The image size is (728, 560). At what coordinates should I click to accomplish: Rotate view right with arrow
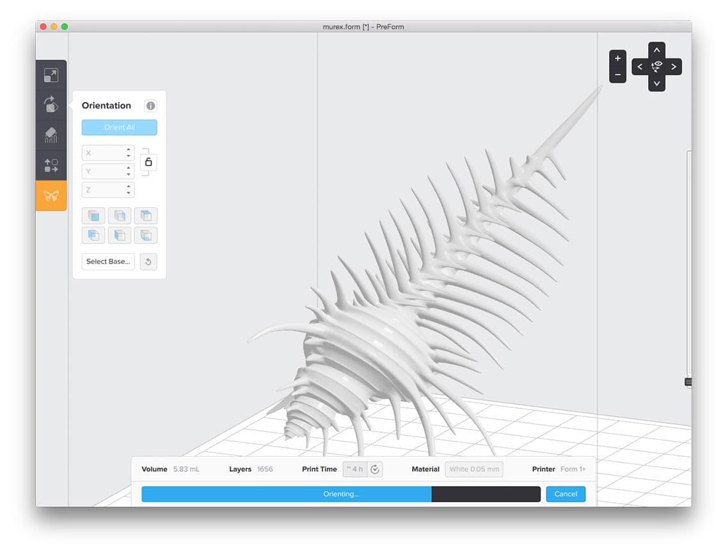click(674, 67)
